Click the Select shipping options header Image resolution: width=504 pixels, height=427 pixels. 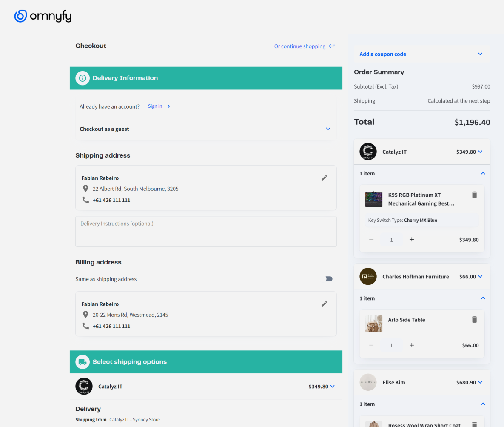coord(130,362)
